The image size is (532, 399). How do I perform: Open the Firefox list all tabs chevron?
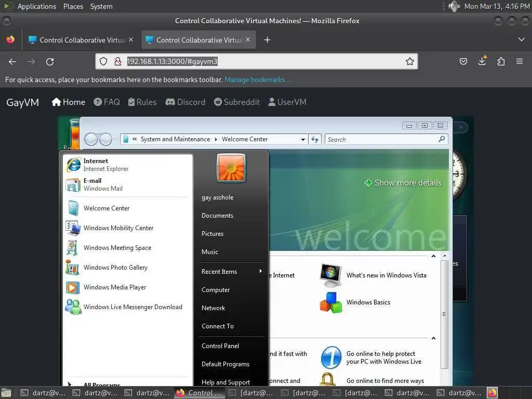pyautogui.click(x=522, y=39)
